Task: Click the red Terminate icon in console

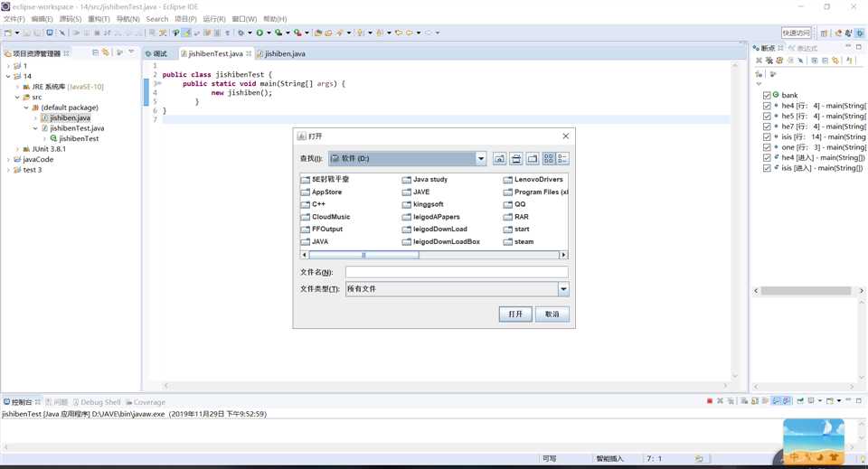Action: (710, 400)
